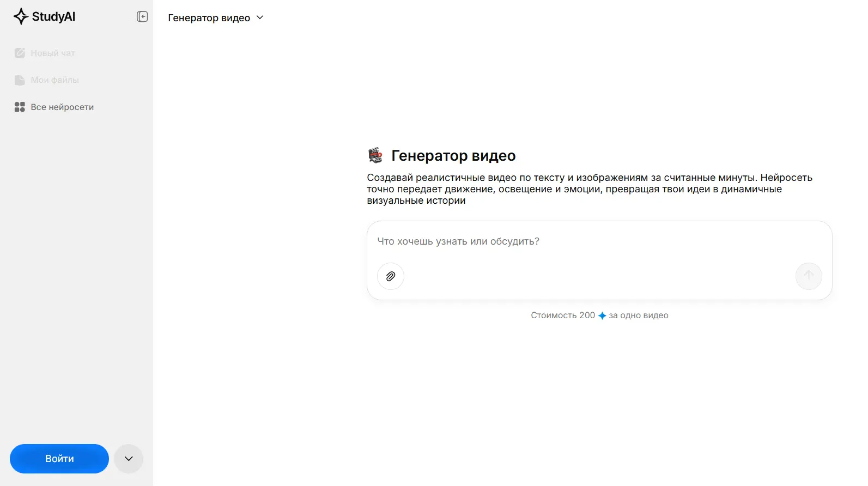
Task: Click the Новый чат pencil icon
Action: tap(20, 53)
